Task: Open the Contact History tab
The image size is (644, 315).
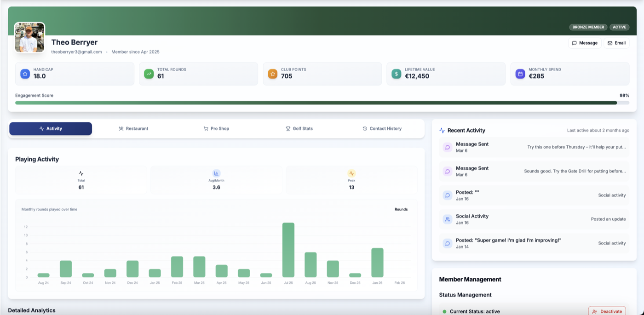Action: coord(382,129)
